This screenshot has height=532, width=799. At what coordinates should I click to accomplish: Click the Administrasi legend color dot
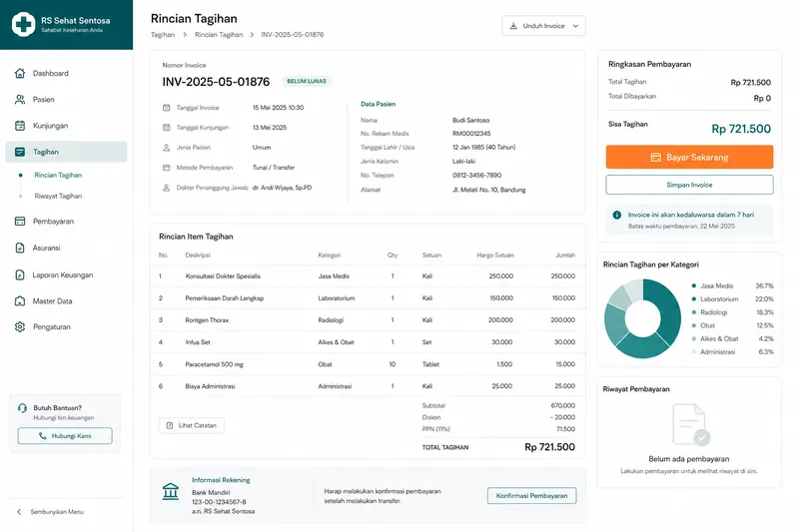point(693,352)
